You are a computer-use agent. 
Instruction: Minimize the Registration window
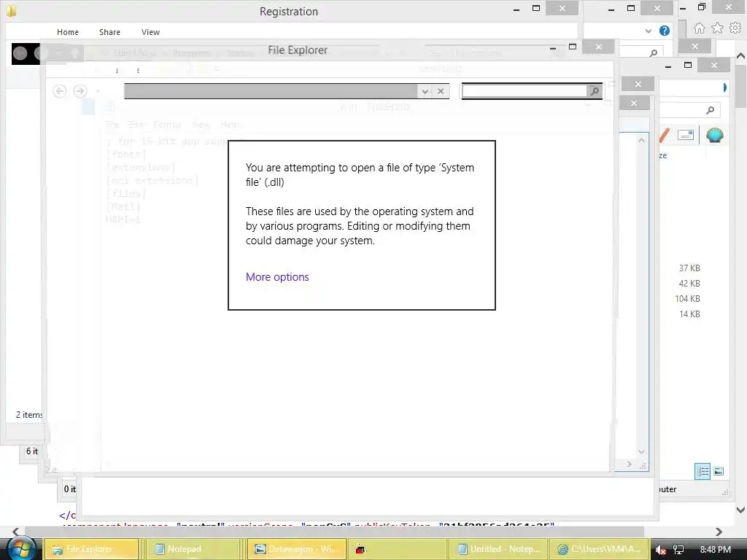click(x=516, y=9)
